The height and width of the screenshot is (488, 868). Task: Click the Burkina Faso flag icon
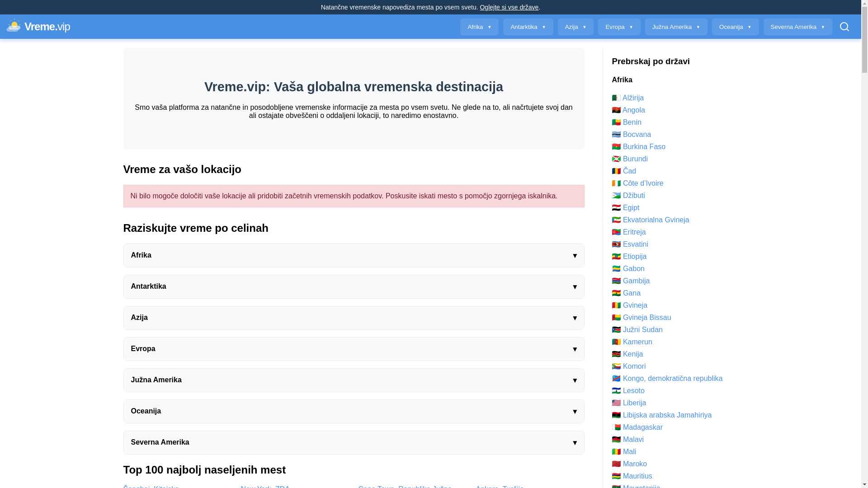click(x=616, y=147)
